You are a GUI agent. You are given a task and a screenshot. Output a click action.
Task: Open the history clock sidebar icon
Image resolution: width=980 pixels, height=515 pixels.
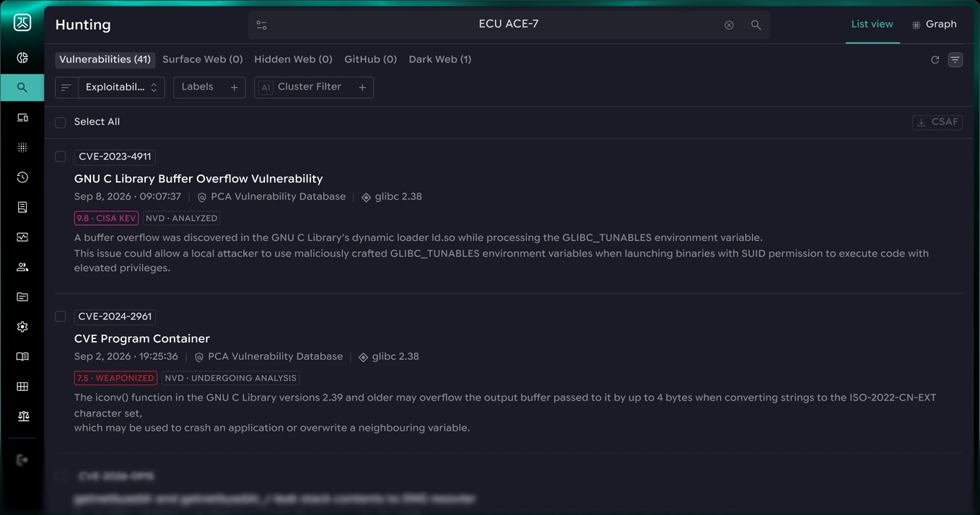[x=22, y=177]
